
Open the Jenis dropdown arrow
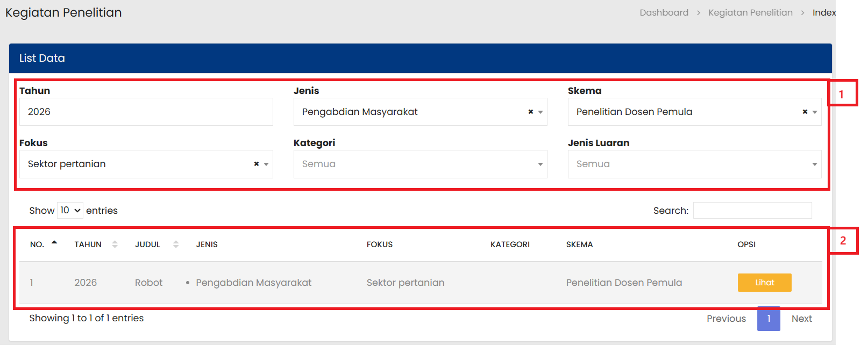[x=540, y=112]
